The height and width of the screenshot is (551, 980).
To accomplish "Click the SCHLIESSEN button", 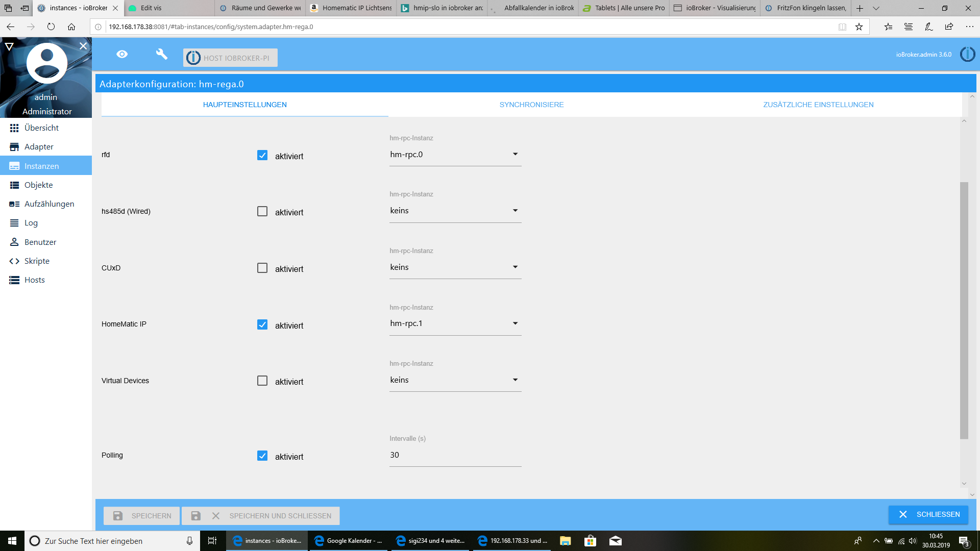I will (x=928, y=514).
